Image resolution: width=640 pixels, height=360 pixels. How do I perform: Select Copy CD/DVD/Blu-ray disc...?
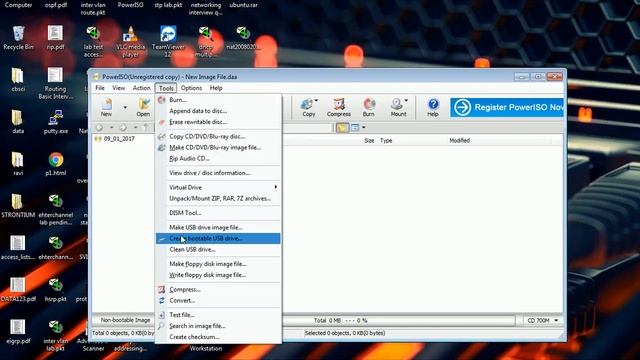click(x=218, y=137)
